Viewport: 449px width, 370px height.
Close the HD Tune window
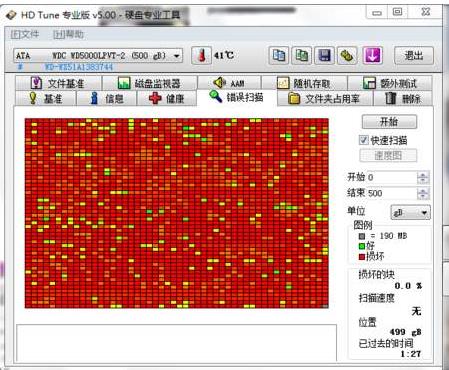pyautogui.click(x=426, y=12)
